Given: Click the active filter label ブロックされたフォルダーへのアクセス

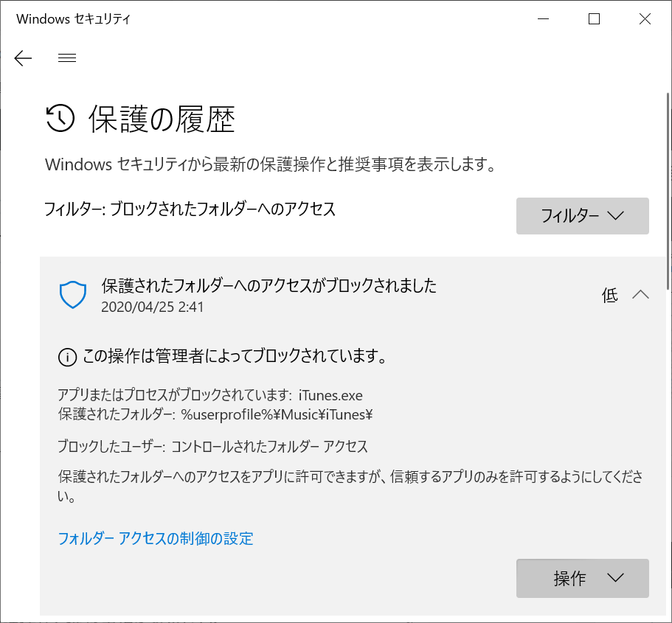Looking at the screenshot, I should point(223,209).
